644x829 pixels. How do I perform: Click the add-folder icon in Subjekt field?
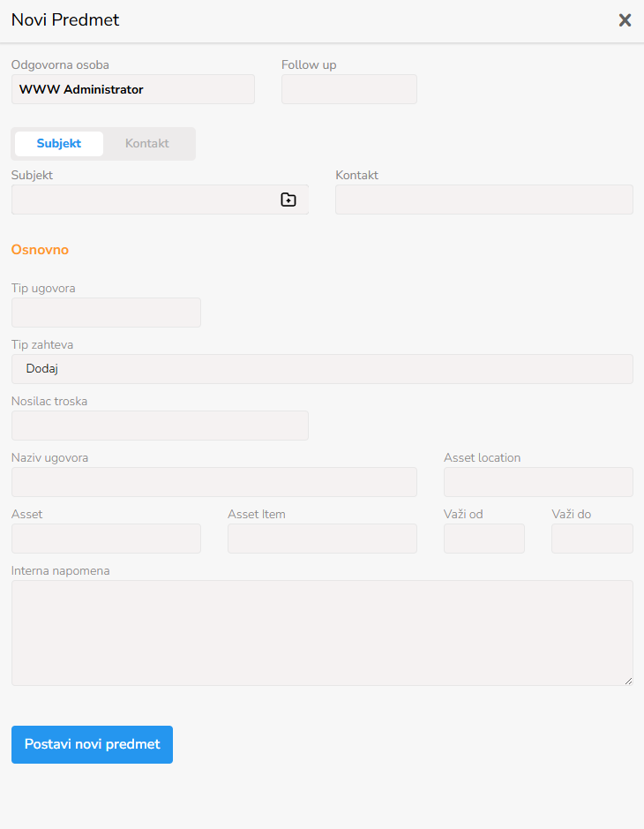click(288, 200)
